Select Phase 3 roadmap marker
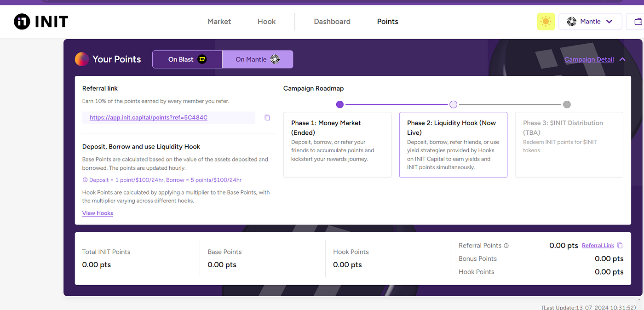This screenshot has height=310, width=644. tap(567, 104)
